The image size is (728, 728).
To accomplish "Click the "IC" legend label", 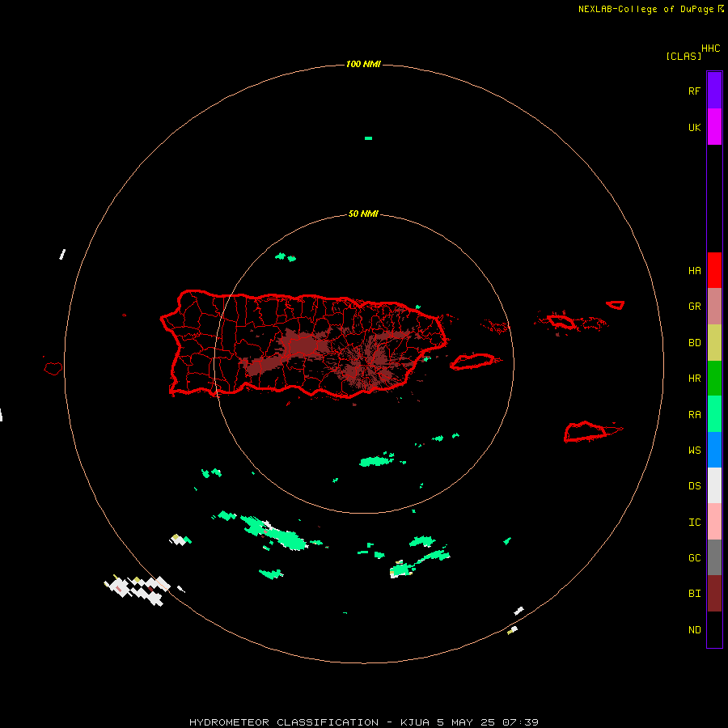I will coord(694,523).
